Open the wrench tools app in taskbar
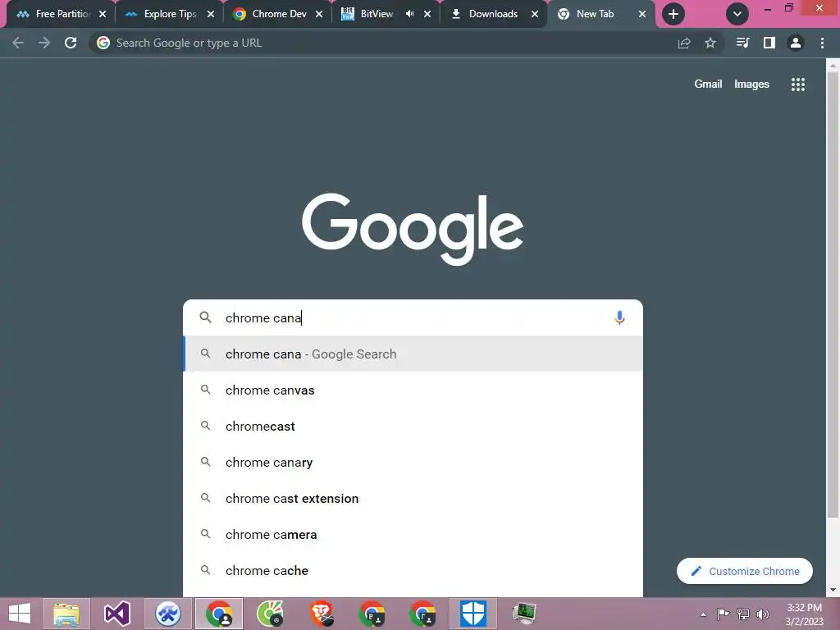840x630 pixels. pyautogui.click(x=167, y=614)
